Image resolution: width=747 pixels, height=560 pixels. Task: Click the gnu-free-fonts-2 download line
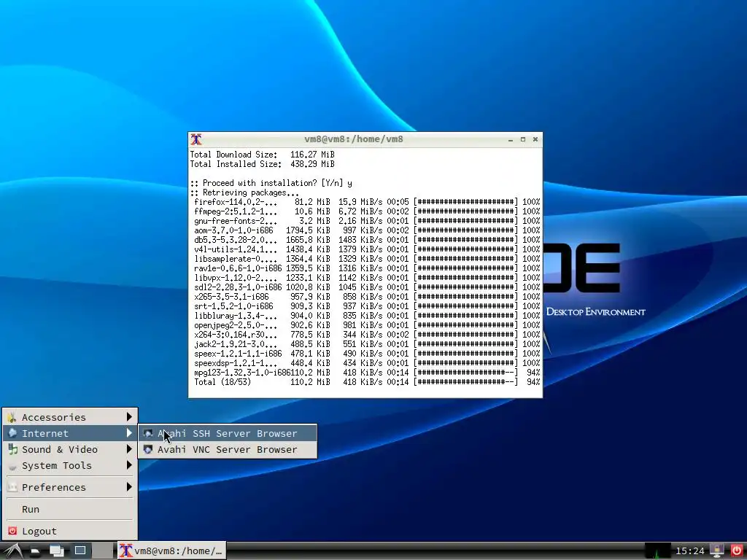pyautogui.click(x=365, y=221)
